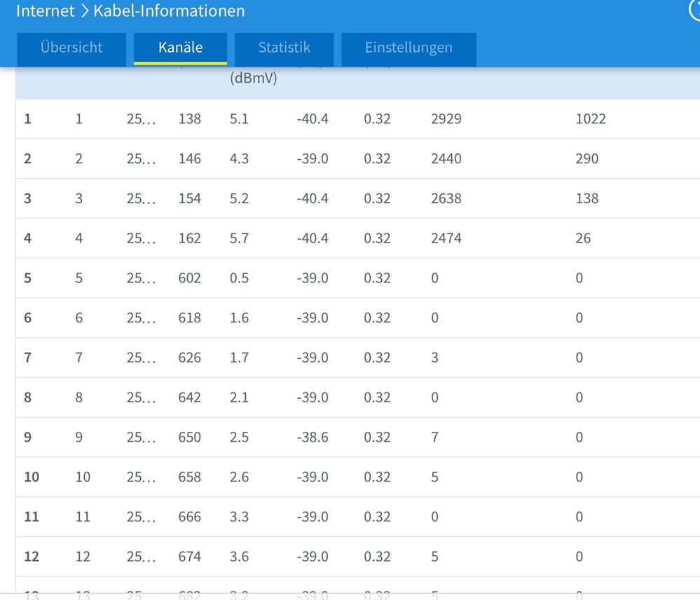
Task: Click the bold channel number 12
Action: (32, 557)
